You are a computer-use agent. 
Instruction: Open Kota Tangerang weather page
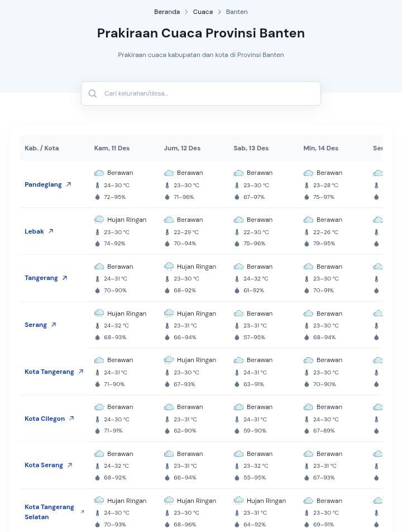[49, 372]
